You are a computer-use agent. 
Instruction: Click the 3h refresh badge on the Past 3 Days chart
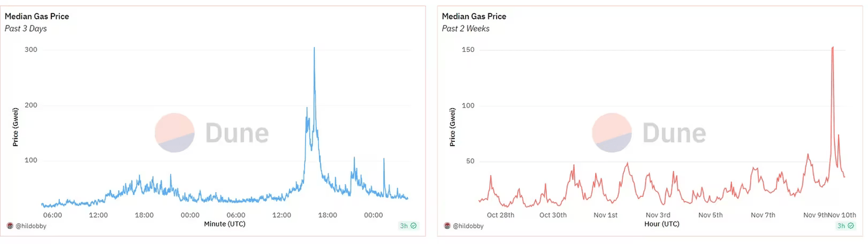(407, 226)
